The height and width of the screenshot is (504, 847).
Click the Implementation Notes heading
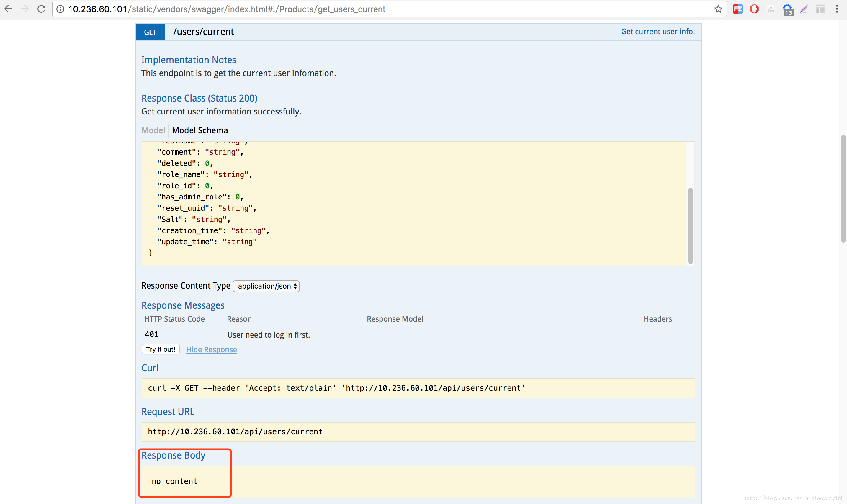tap(189, 60)
